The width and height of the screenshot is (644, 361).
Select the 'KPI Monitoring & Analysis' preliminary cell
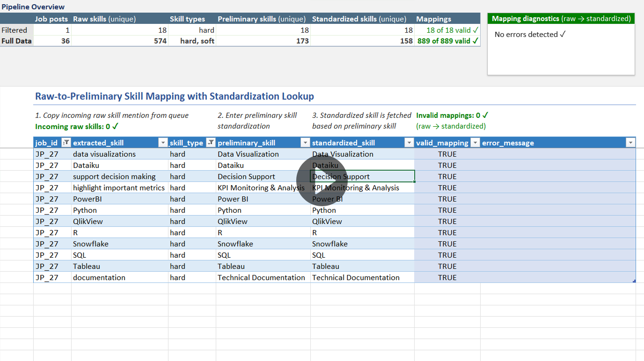point(263,188)
